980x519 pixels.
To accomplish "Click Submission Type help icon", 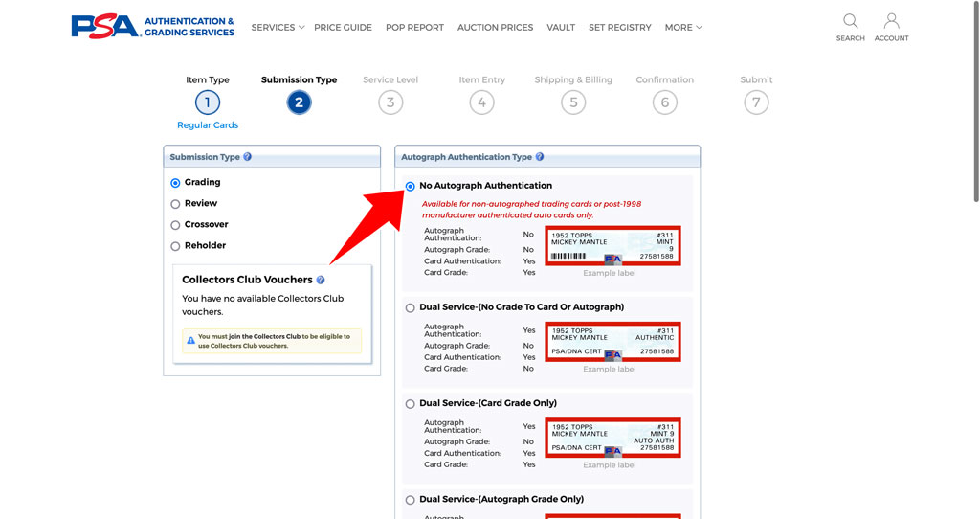I will 248,157.
